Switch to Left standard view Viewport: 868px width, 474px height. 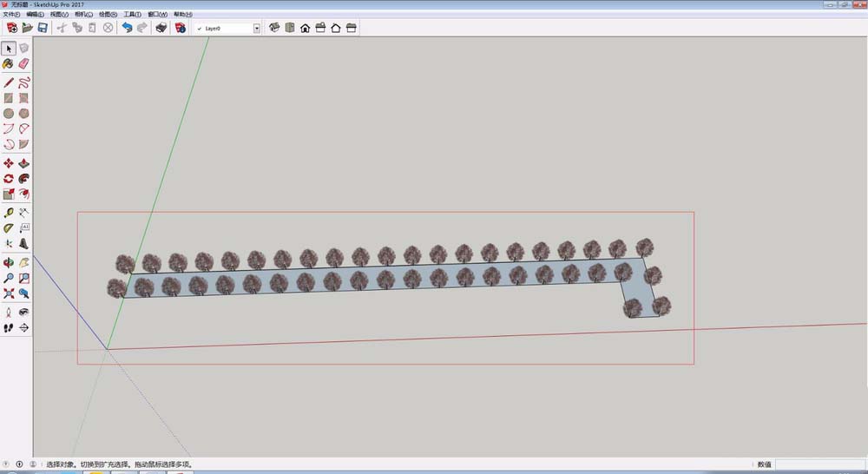click(352, 28)
